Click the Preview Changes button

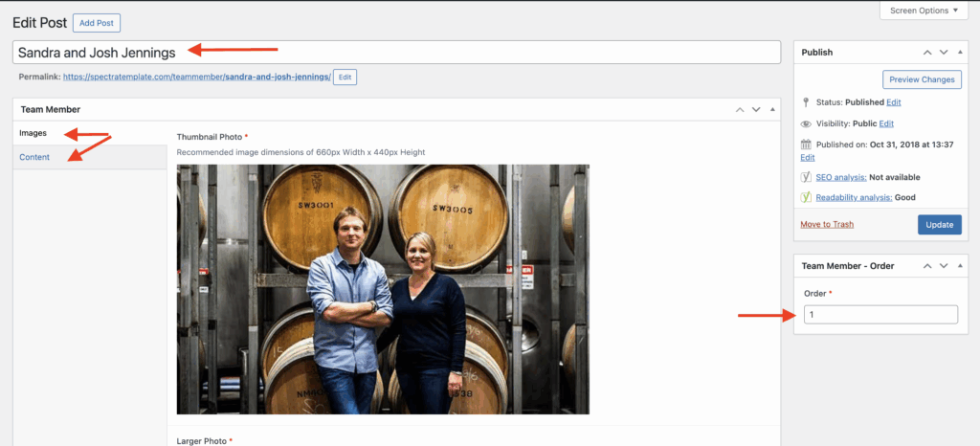click(x=922, y=79)
